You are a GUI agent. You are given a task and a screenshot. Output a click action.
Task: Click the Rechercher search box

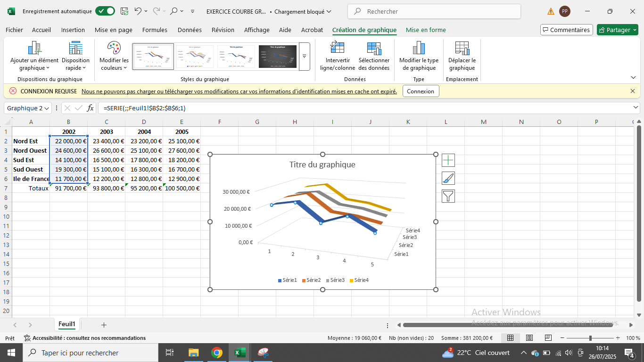click(434, 11)
